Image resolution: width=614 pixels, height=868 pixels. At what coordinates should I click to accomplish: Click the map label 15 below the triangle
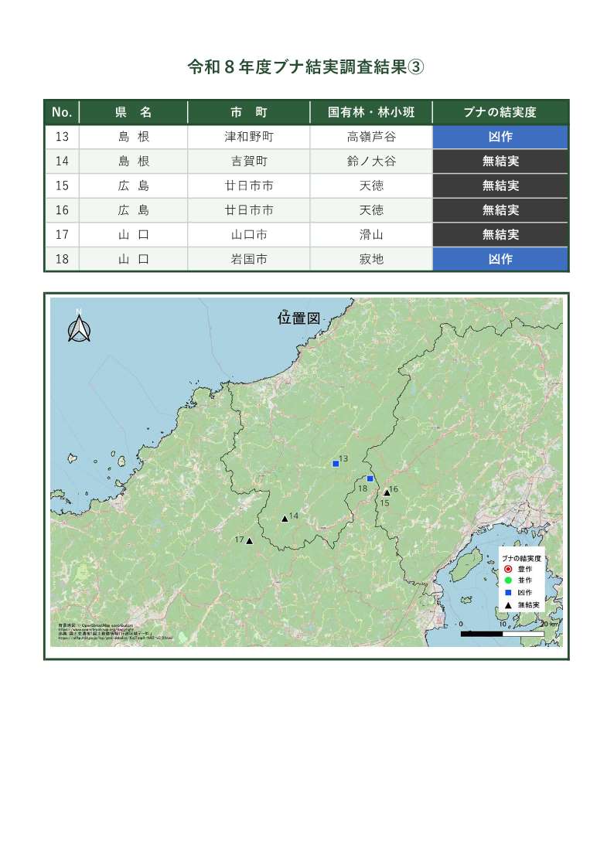[x=385, y=503]
